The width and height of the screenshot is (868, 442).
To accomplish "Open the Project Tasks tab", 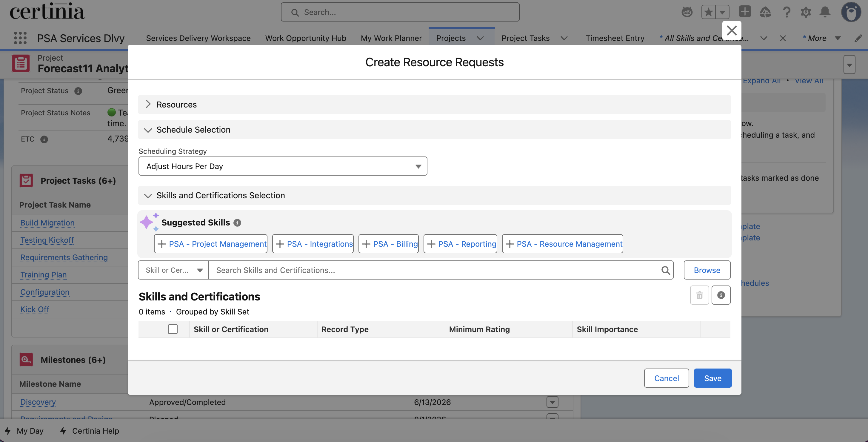I will (x=525, y=39).
